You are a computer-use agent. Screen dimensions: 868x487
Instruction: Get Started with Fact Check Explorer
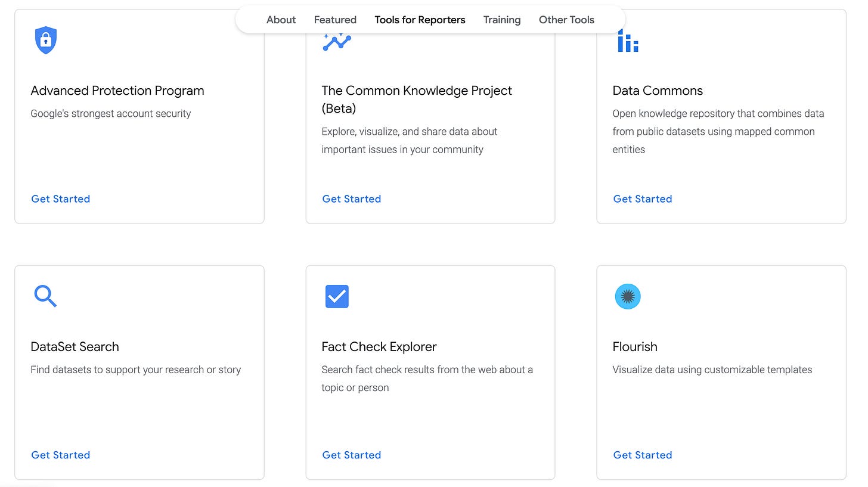352,455
